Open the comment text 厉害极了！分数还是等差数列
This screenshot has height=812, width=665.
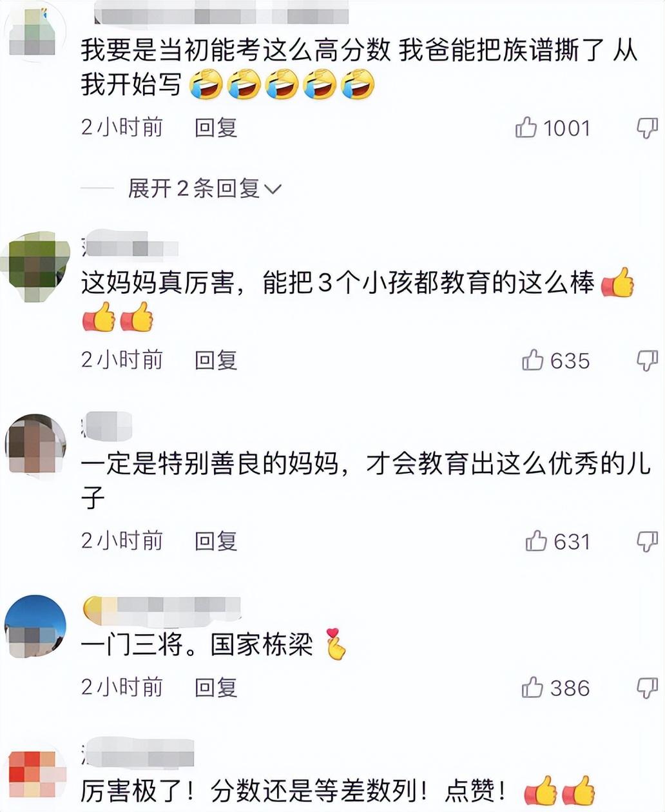click(x=293, y=790)
